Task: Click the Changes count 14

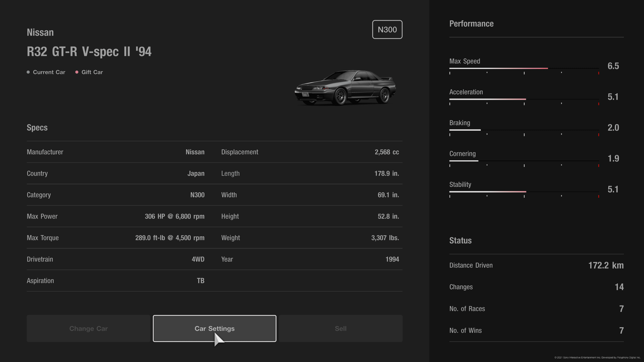Action: (x=619, y=287)
